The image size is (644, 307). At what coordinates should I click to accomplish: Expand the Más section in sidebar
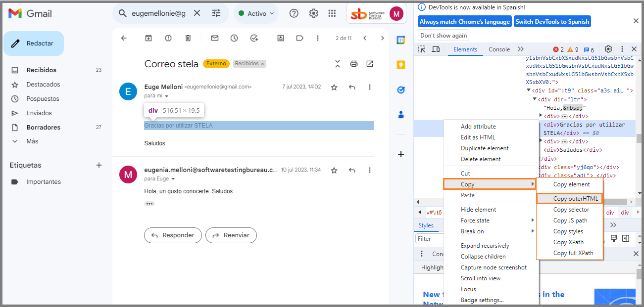[32, 141]
